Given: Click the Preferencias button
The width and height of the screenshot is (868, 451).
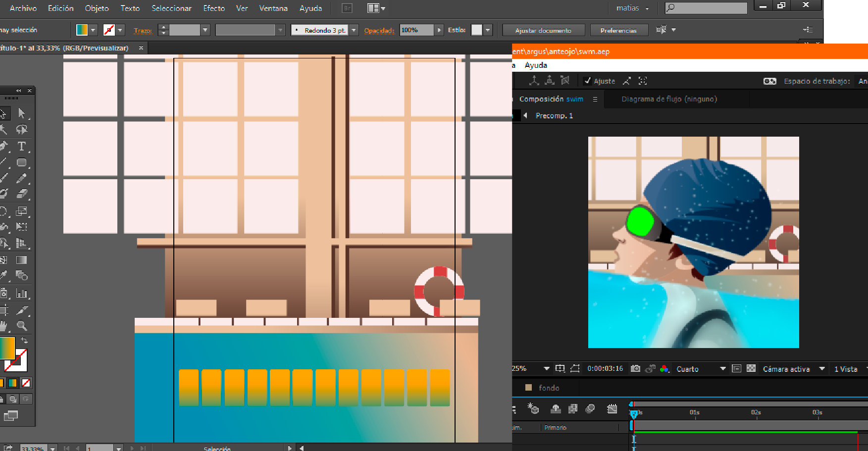Looking at the screenshot, I should [x=618, y=30].
